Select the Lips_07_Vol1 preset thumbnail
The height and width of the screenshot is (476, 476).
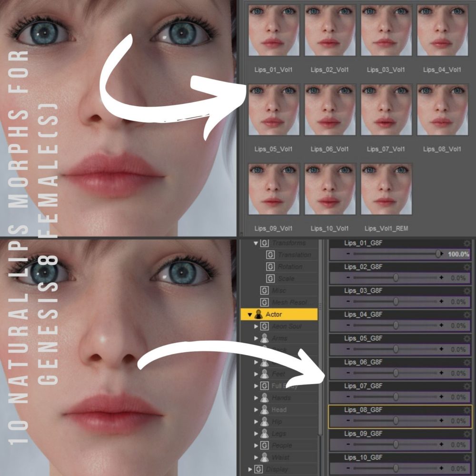click(386, 109)
